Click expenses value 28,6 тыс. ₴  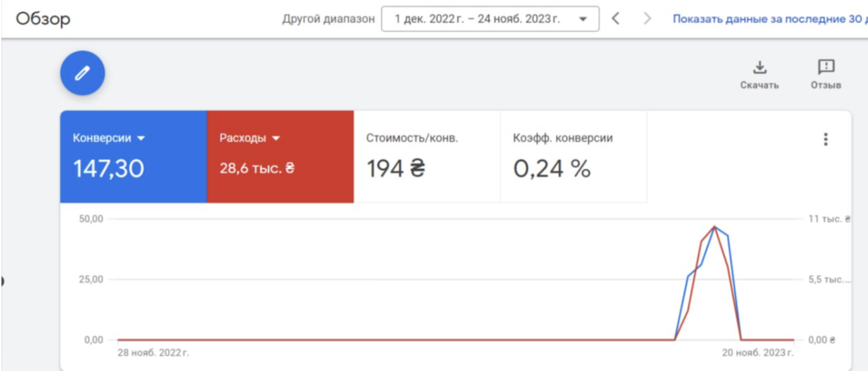click(x=257, y=168)
